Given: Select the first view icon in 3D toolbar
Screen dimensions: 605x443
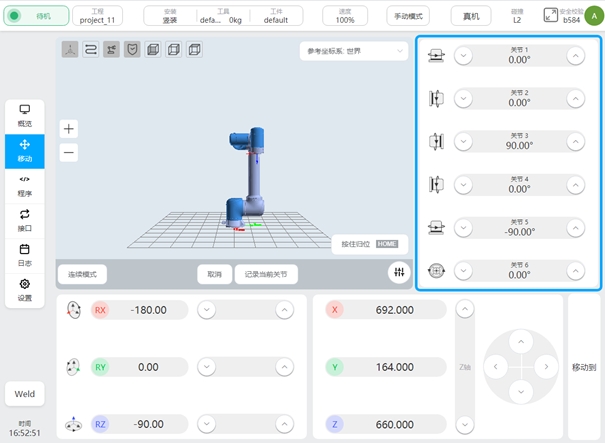Looking at the screenshot, I should pyautogui.click(x=70, y=49).
